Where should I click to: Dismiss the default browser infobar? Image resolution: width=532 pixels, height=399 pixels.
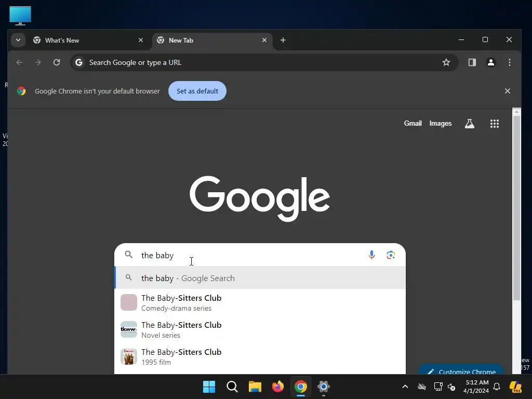[507, 91]
